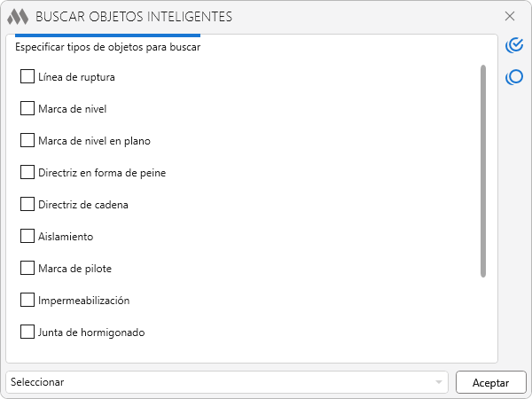
Task: Click the dropdown arrow beside Seleccionar
Action: click(439, 382)
